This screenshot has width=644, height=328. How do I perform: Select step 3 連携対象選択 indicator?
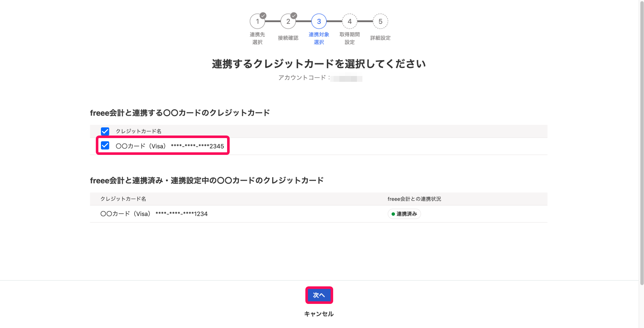coord(319,21)
